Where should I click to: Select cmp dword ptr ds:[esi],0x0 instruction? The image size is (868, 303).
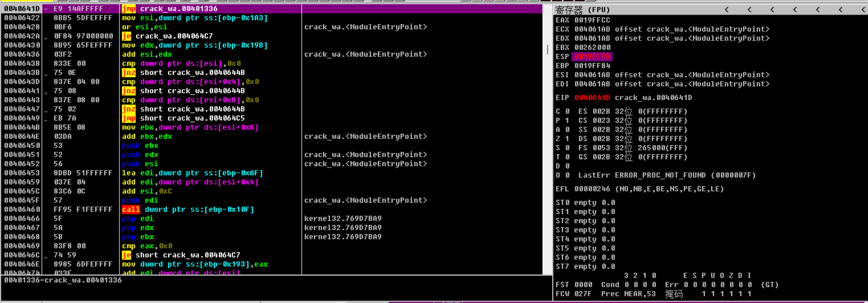[x=181, y=63]
